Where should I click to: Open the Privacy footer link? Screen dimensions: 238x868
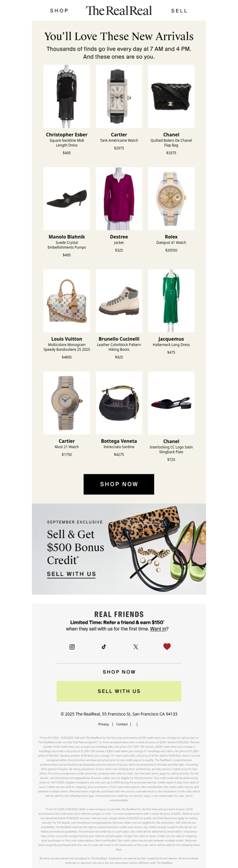pyautogui.click(x=104, y=724)
